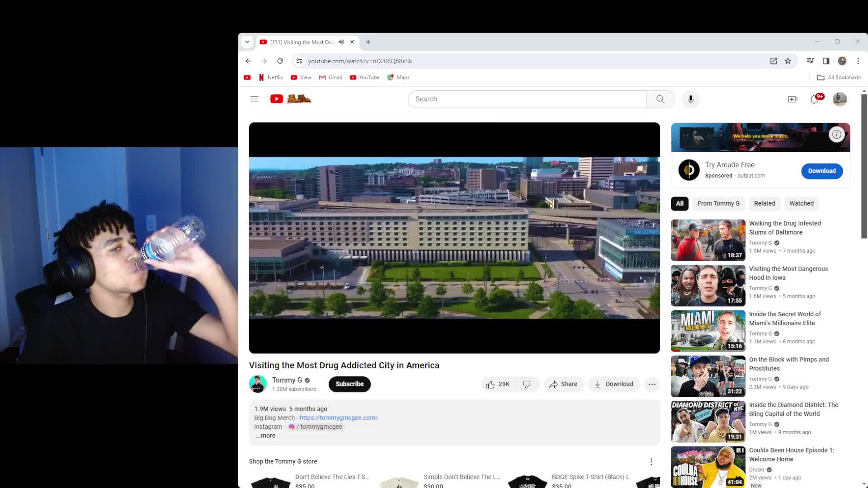Open Inside the Diamond District title
The image size is (868, 488).
[x=793, y=409]
